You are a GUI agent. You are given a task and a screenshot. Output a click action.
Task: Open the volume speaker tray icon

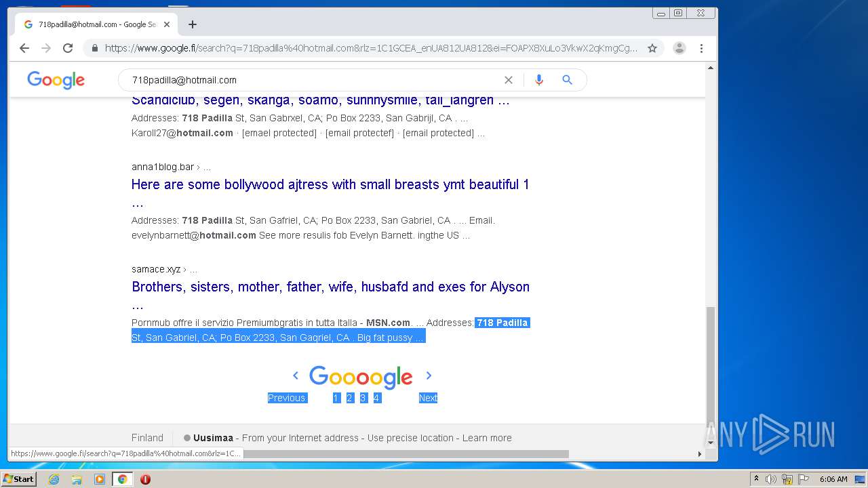point(771,479)
